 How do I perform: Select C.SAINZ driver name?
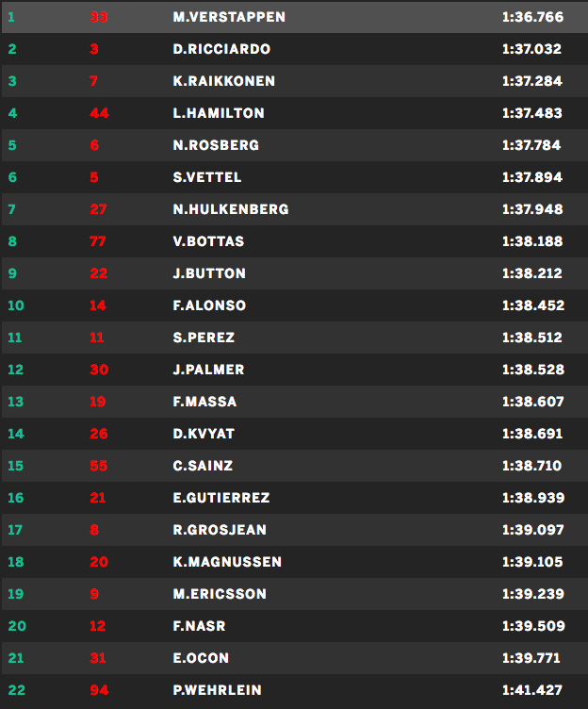click(x=203, y=466)
